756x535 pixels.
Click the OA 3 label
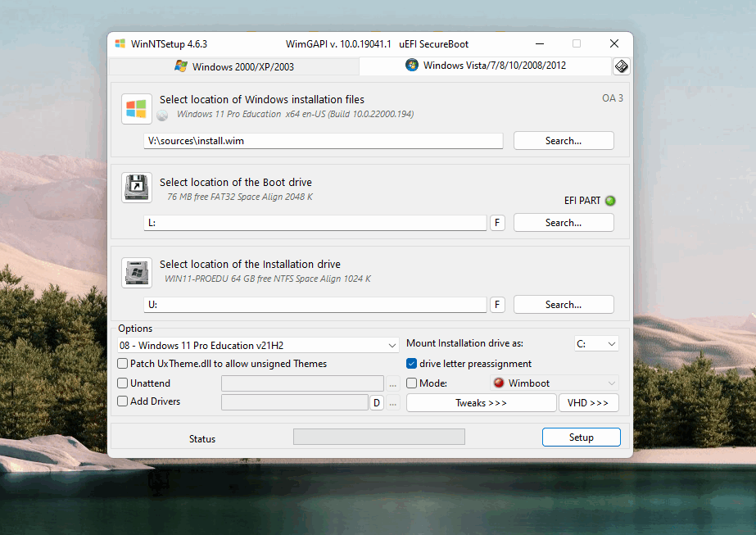pyautogui.click(x=613, y=98)
